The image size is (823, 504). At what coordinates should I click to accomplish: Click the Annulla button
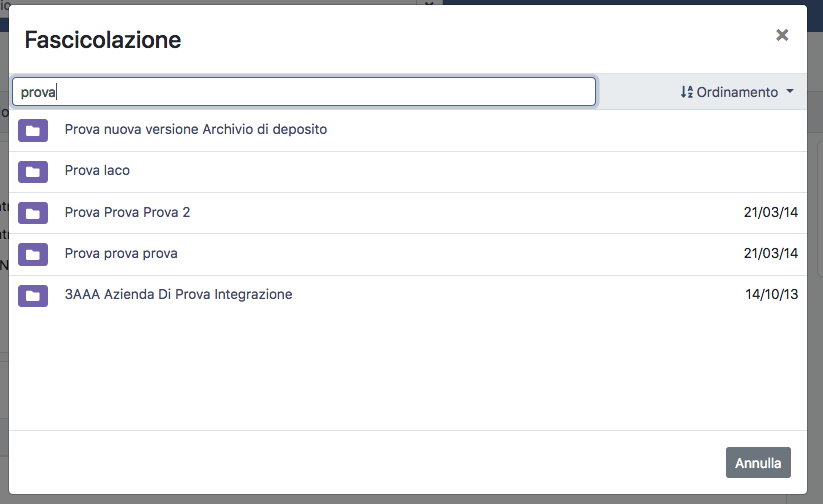click(758, 463)
